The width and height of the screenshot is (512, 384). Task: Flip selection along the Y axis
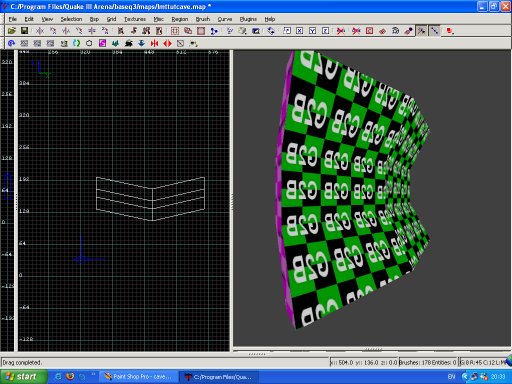[66, 31]
